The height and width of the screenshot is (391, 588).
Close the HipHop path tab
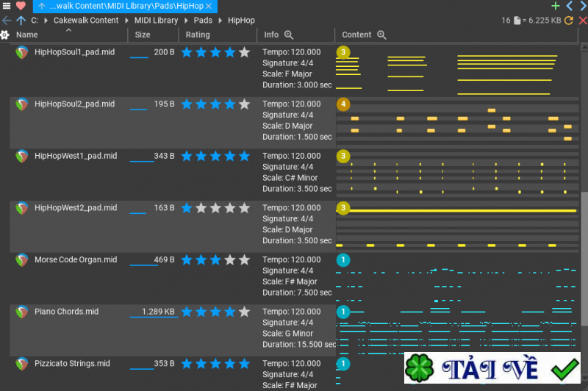[209, 6]
